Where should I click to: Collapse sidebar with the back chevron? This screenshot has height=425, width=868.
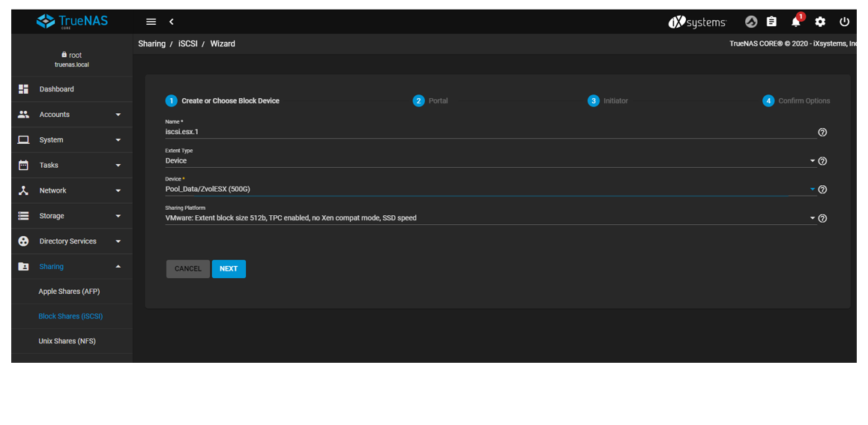click(172, 22)
